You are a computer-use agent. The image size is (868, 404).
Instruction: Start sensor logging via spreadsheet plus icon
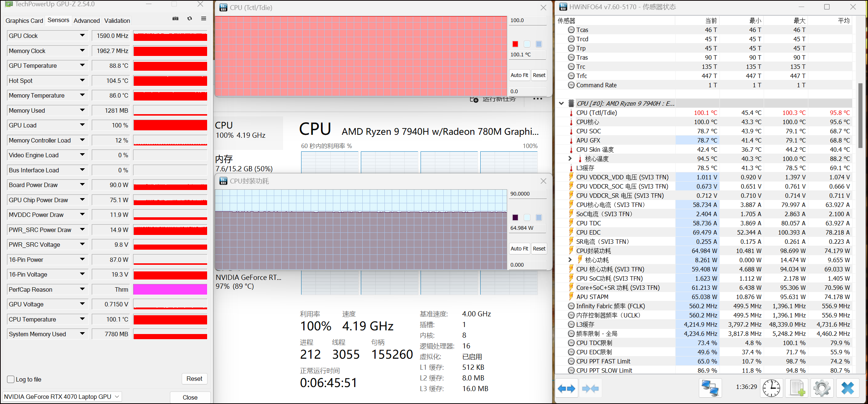click(x=797, y=389)
